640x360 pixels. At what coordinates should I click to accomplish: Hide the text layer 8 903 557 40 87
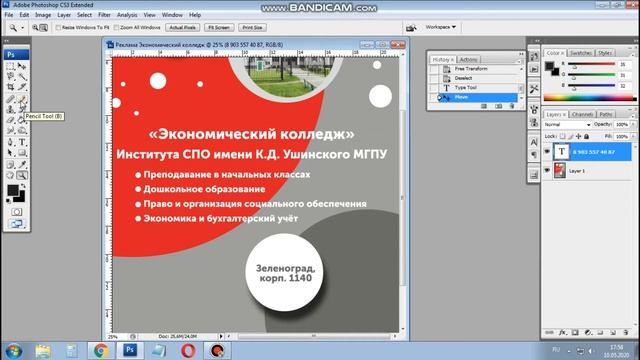coord(547,151)
